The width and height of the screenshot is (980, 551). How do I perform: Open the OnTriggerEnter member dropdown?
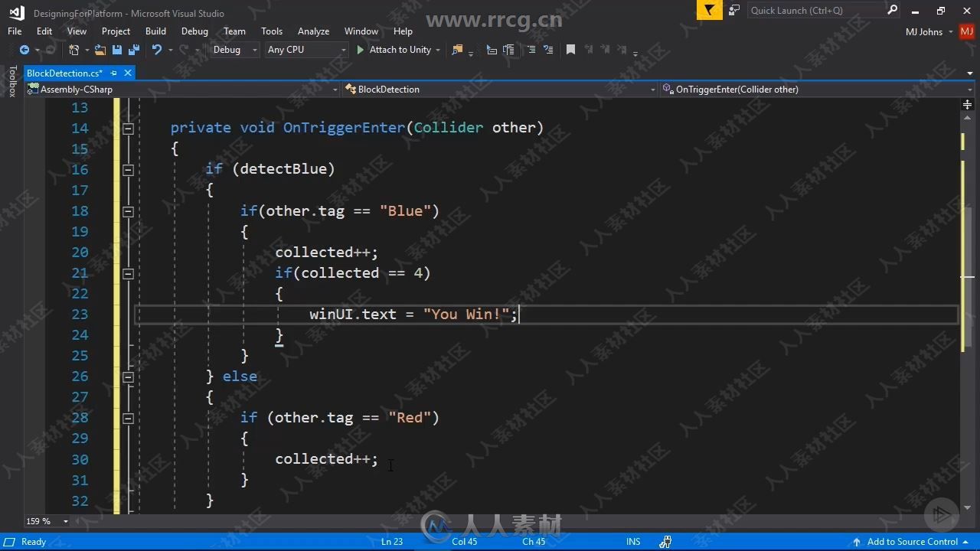[817, 90]
